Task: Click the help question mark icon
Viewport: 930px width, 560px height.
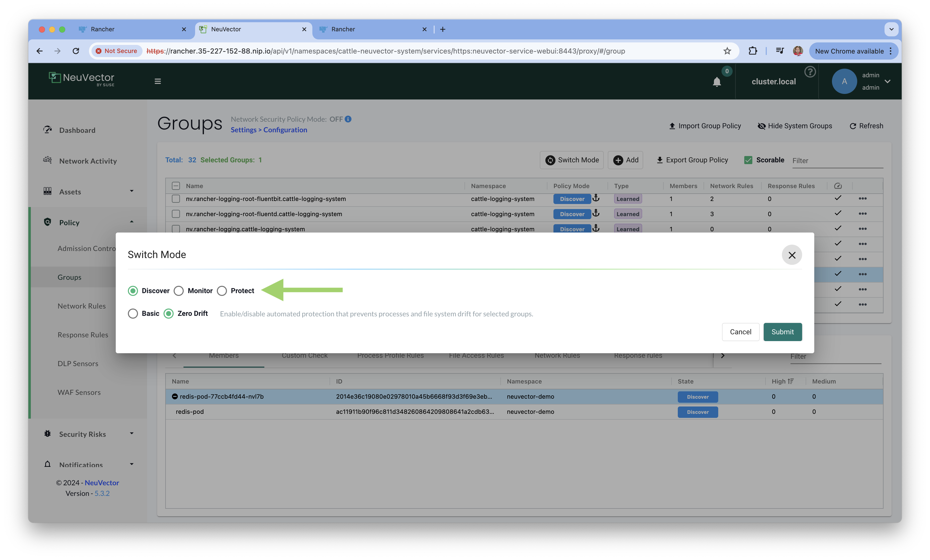Action: (x=810, y=72)
